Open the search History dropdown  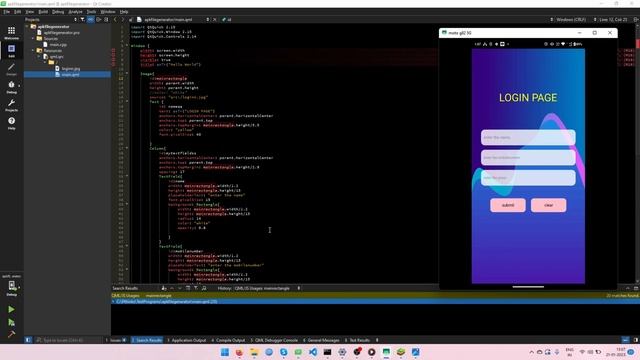267,288
